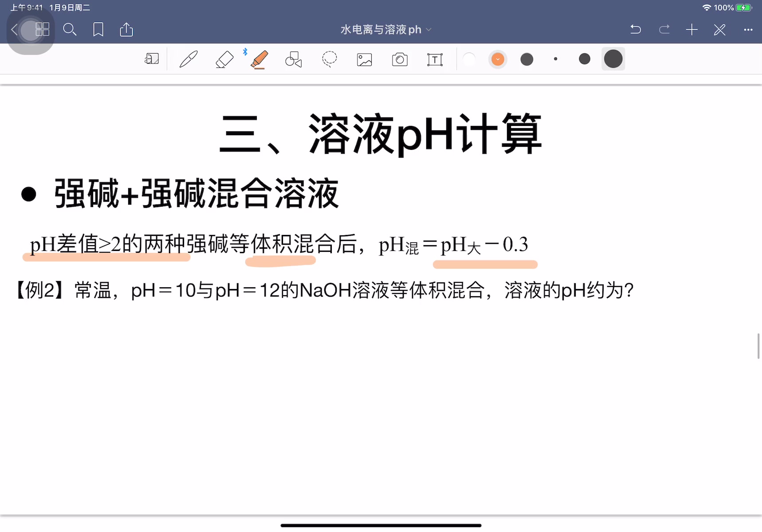Image resolution: width=762 pixels, height=532 pixels.
Task: Undo the last action
Action: click(636, 30)
